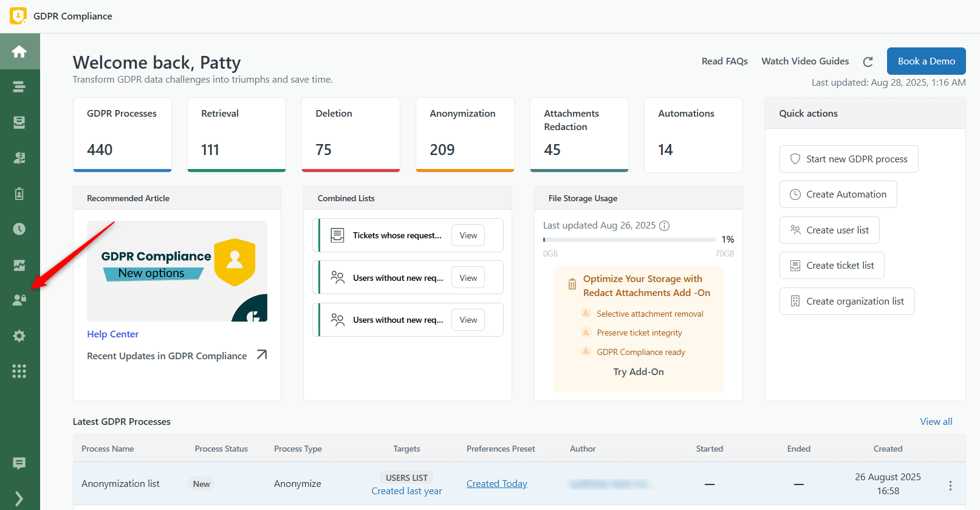Image resolution: width=980 pixels, height=510 pixels.
Task: Click the Started column header
Action: (709, 449)
